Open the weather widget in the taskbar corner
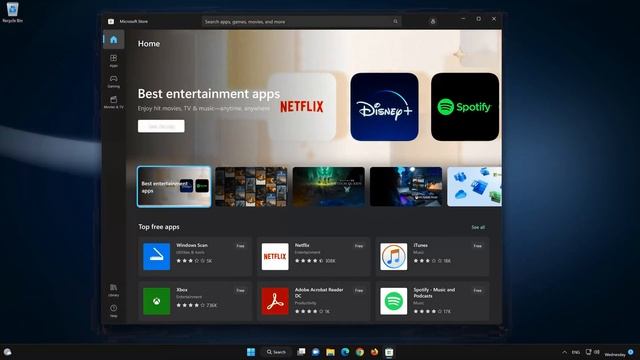640x360 pixels. (7, 352)
